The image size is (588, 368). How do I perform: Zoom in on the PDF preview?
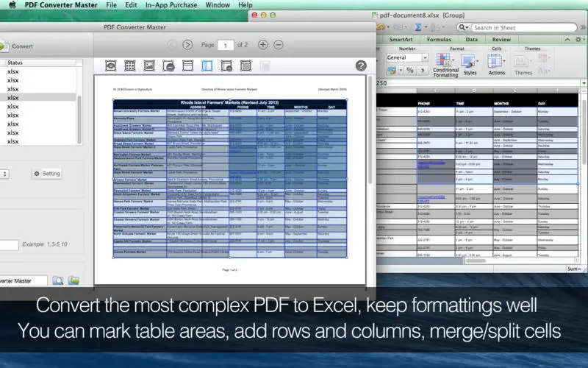coord(263,45)
